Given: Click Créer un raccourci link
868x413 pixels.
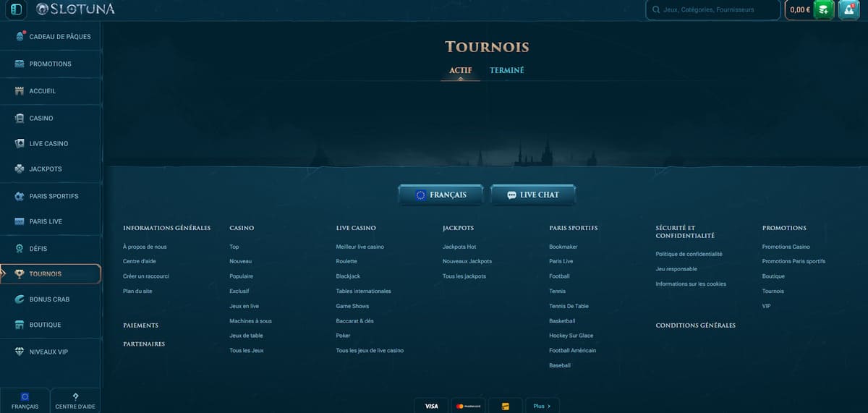Looking at the screenshot, I should (146, 276).
